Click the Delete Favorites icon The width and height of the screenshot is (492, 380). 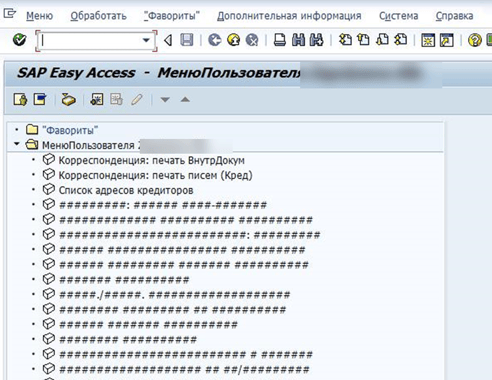tap(116, 99)
